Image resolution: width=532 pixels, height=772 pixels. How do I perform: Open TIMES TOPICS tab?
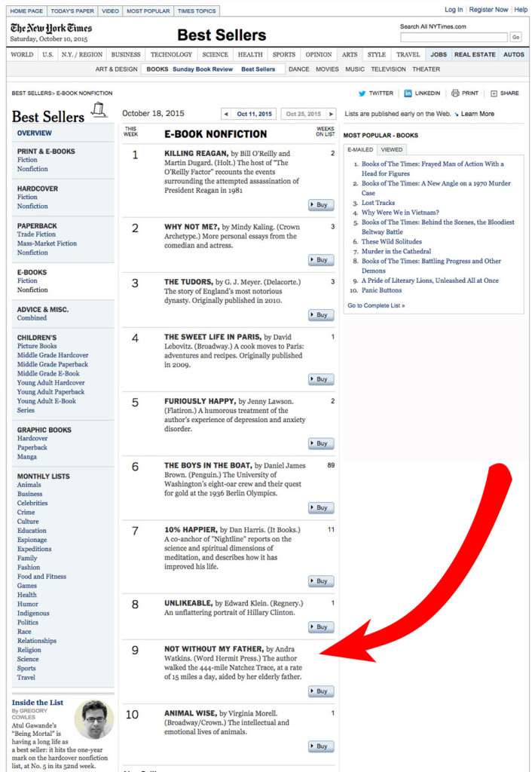(197, 11)
